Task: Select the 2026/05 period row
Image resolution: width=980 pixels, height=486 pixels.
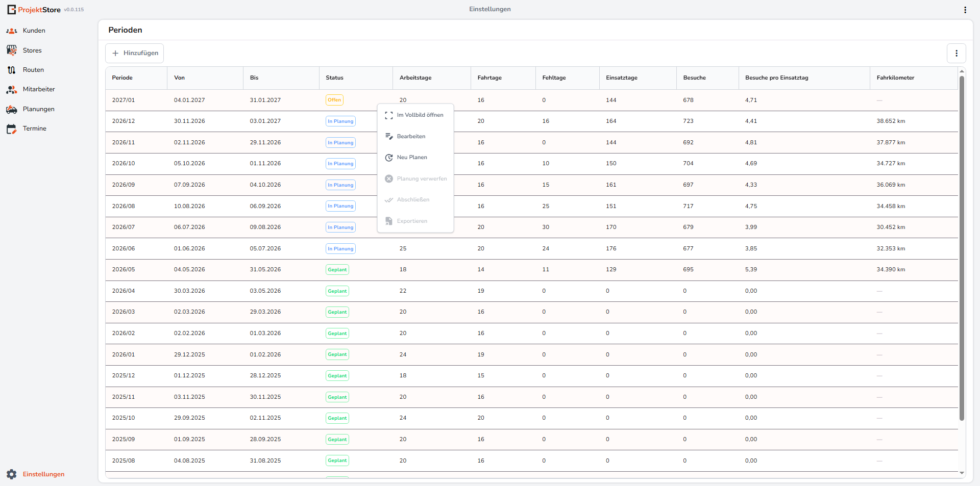Action: click(531, 270)
